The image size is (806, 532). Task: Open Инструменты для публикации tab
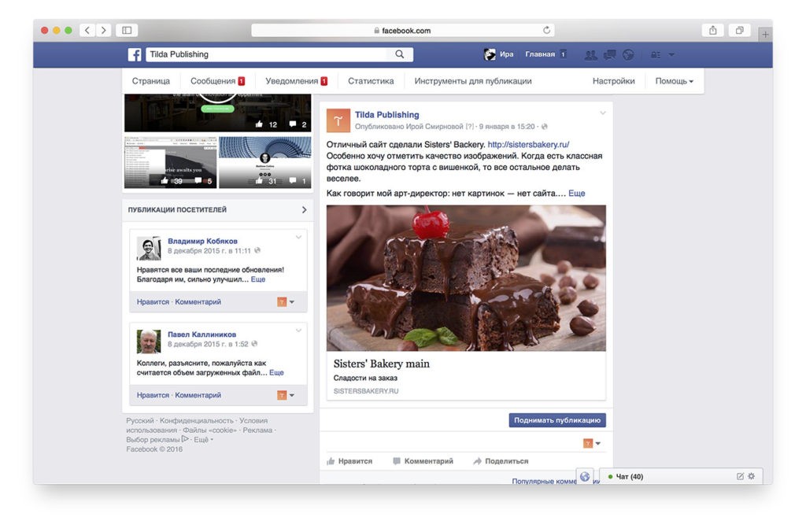pos(473,81)
